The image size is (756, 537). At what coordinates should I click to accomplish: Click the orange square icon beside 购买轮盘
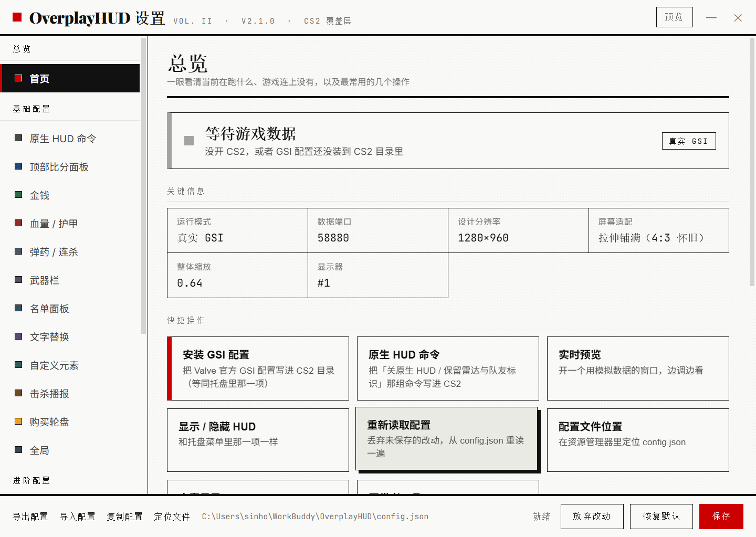tap(18, 422)
